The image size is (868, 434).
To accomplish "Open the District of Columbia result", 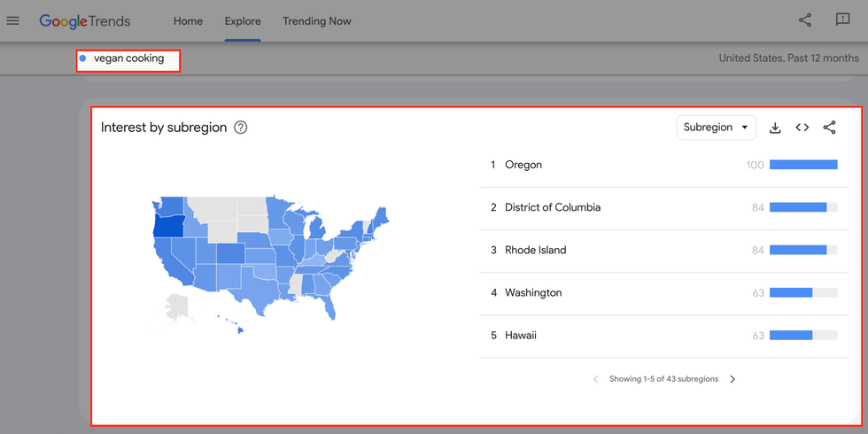I will tap(553, 207).
